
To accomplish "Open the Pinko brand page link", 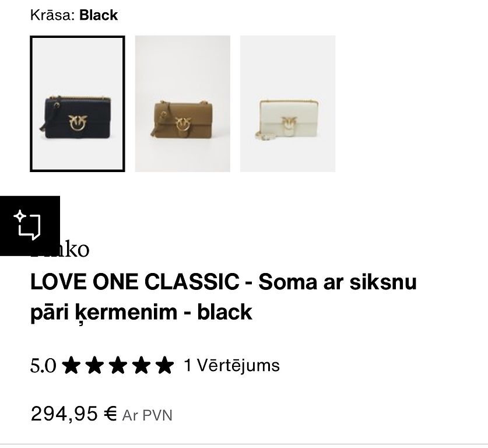I will coord(59,249).
